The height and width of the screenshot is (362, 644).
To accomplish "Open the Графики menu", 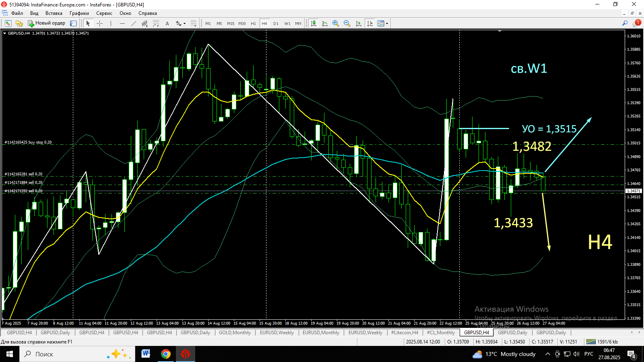I will pos(79,13).
